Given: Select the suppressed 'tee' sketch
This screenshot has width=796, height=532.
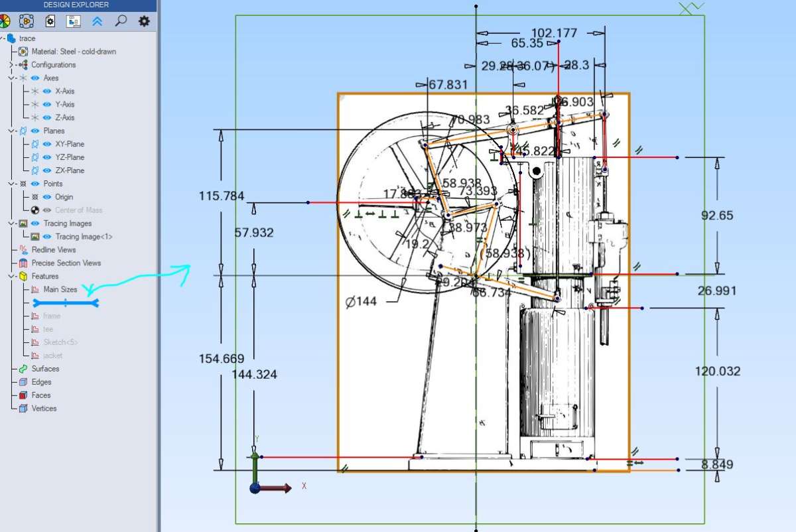Looking at the screenshot, I should [48, 330].
